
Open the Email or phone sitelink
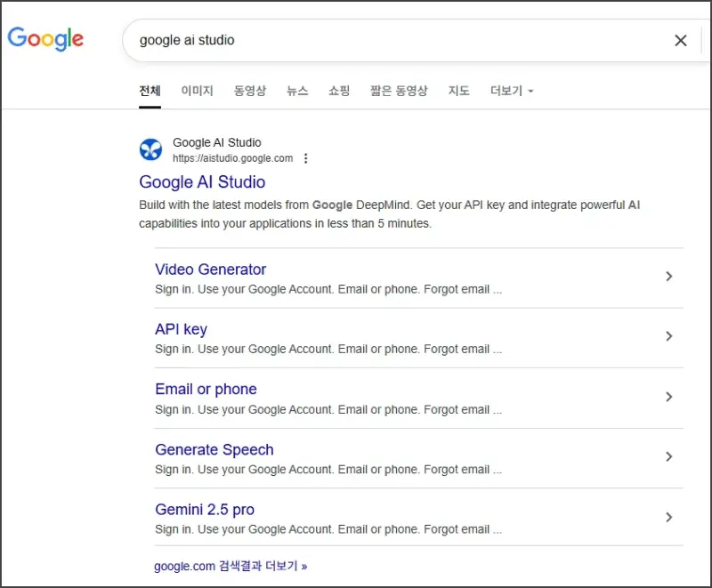coord(206,390)
